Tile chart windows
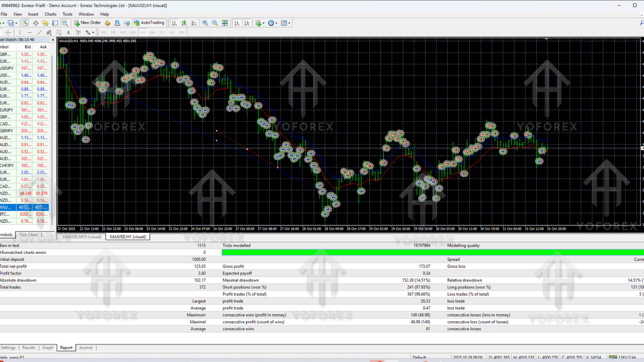This screenshot has width=644, height=362. [x=224, y=23]
